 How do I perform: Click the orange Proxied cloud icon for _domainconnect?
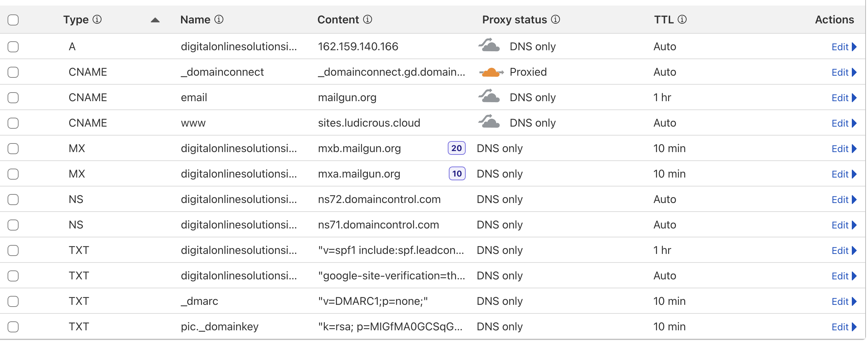(x=491, y=72)
